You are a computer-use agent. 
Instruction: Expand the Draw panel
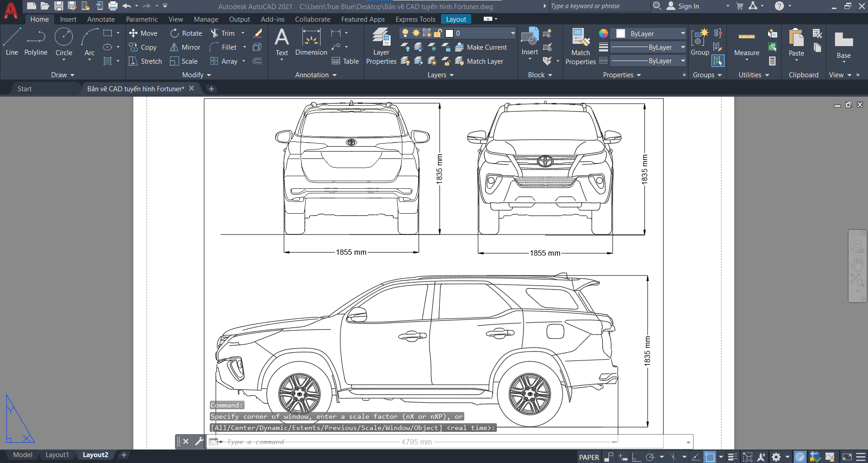[x=62, y=75]
